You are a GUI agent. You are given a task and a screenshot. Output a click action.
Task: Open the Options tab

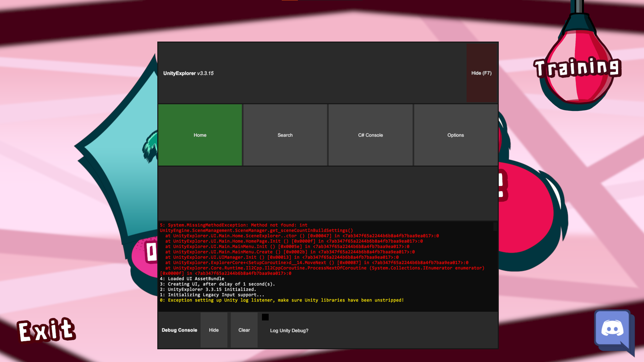(455, 135)
